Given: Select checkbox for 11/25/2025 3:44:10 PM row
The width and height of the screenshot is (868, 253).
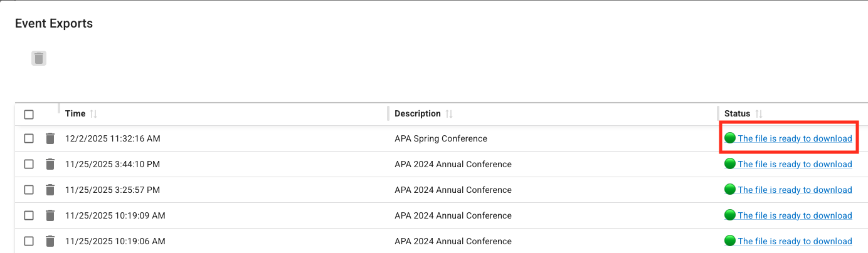Looking at the screenshot, I should pos(29,164).
